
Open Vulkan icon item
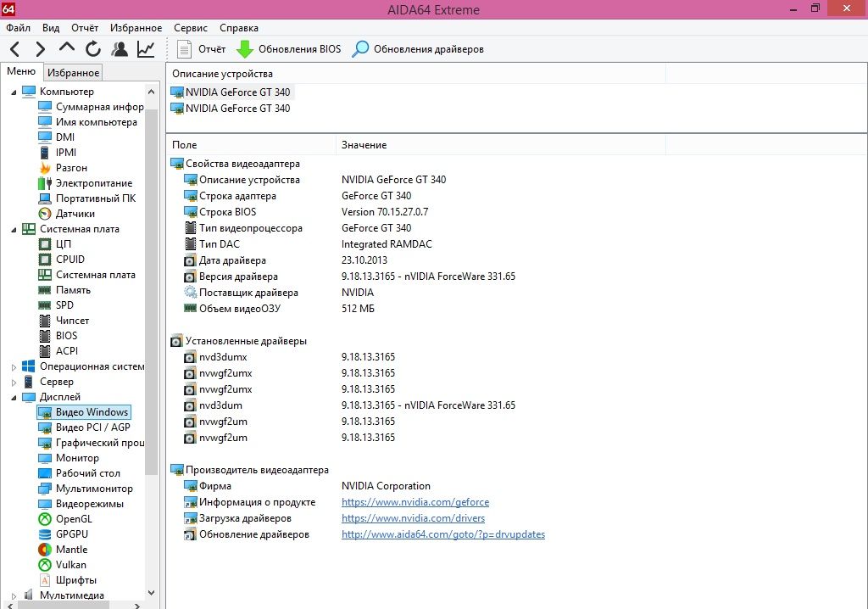click(45, 565)
